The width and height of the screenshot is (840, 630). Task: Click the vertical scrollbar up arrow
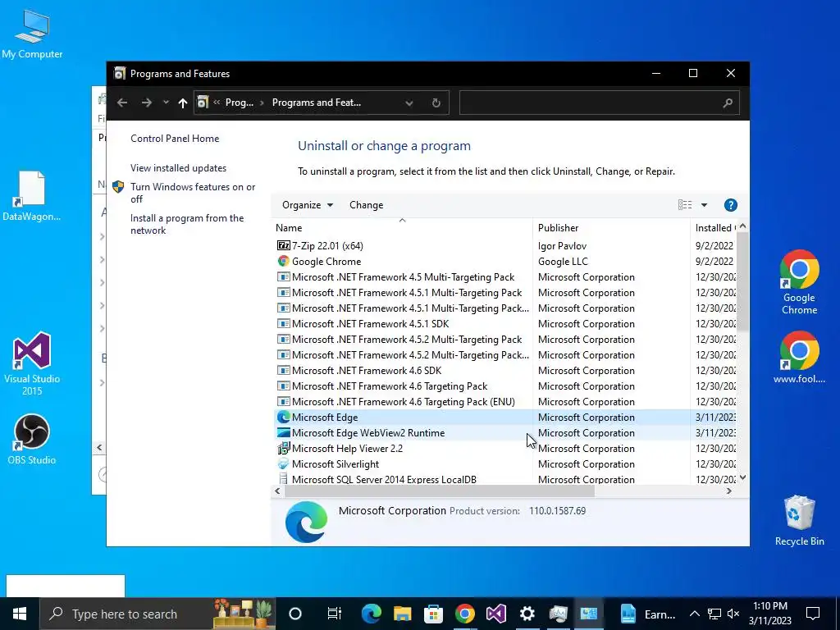pos(742,226)
